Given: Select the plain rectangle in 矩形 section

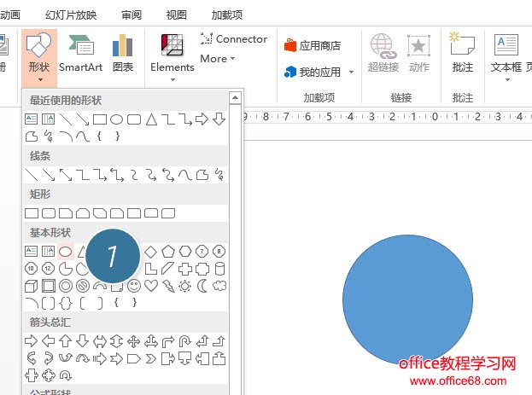Looking at the screenshot, I should point(32,213).
